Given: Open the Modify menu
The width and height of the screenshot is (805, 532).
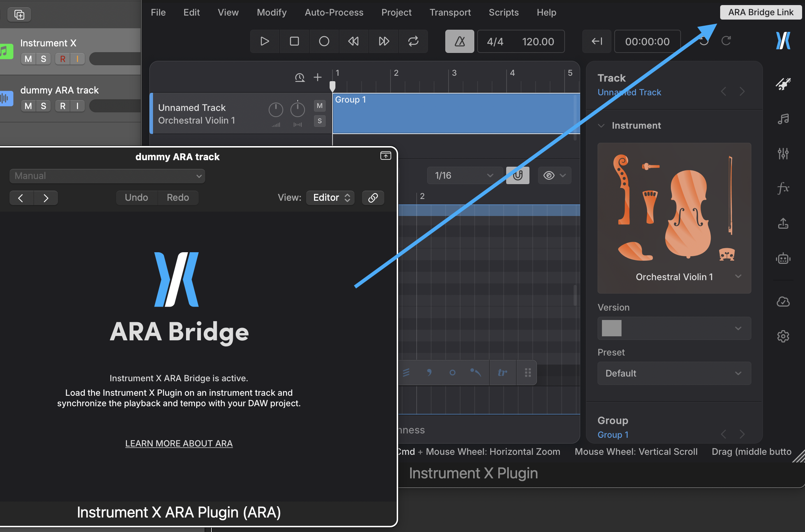Looking at the screenshot, I should [x=272, y=12].
